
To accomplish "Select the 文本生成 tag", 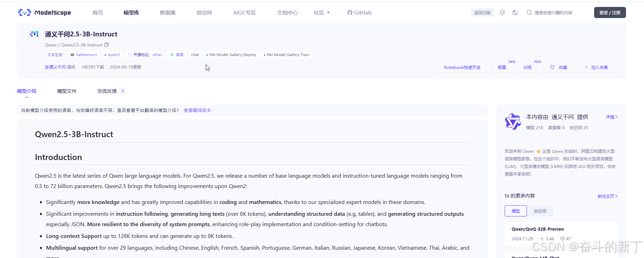I will click(55, 55).
